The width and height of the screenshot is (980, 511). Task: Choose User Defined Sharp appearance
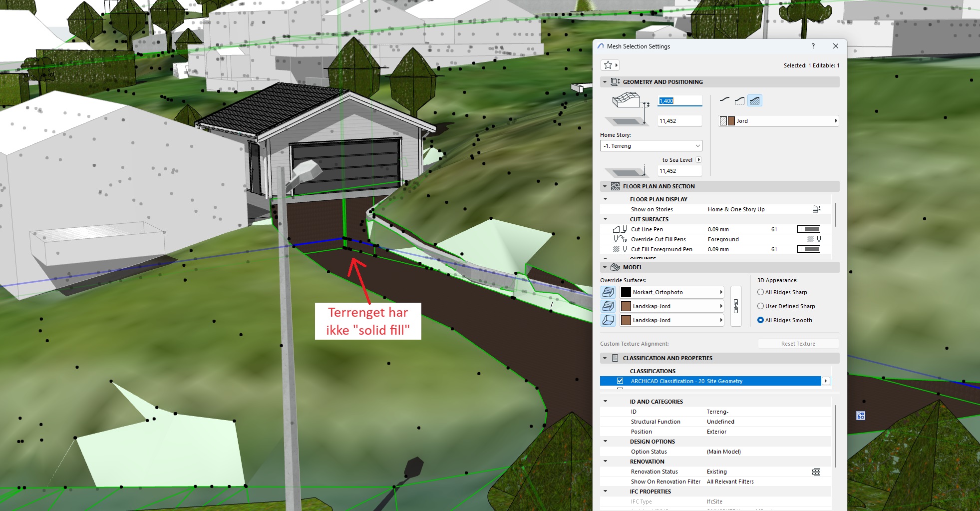[x=761, y=306]
